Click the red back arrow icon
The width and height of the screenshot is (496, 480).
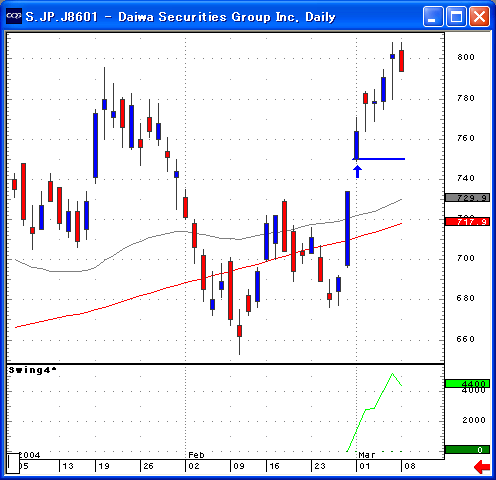pos(482,467)
